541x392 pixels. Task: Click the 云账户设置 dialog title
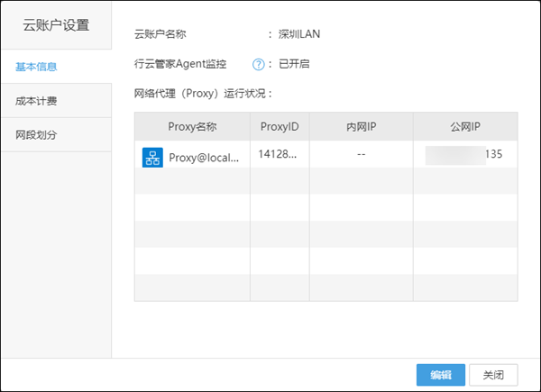tap(56, 24)
